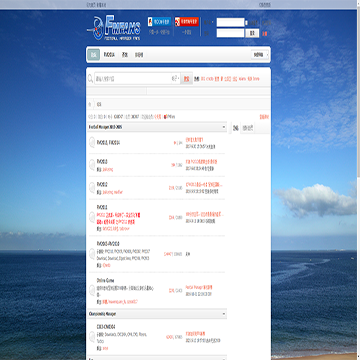This screenshot has height=360, width=360.
Task: Click the red search button
Action: pos(187,79)
